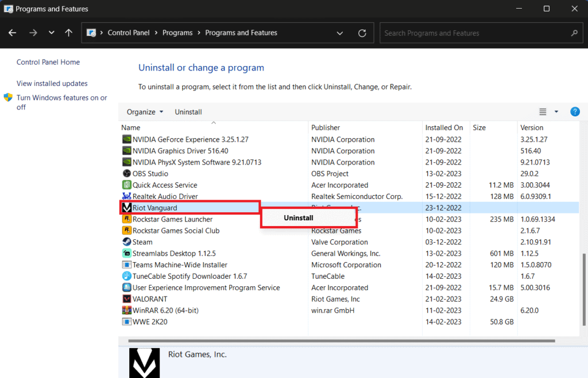Click the back arrow navigation button
The height and width of the screenshot is (378, 588).
tap(13, 33)
